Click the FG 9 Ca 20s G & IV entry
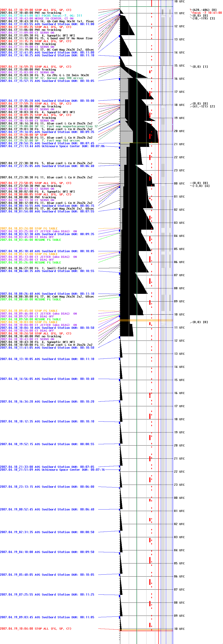 pyautogui.click(x=44, y=75)
